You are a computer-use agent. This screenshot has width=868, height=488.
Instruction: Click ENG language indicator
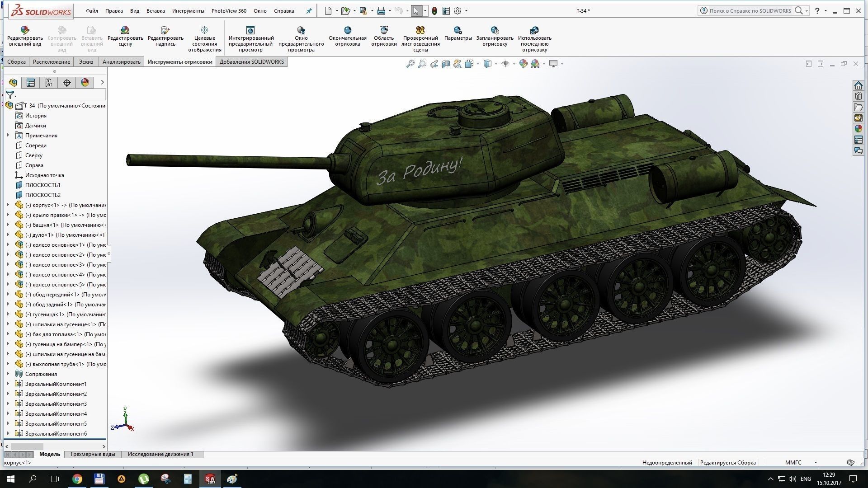tap(806, 479)
